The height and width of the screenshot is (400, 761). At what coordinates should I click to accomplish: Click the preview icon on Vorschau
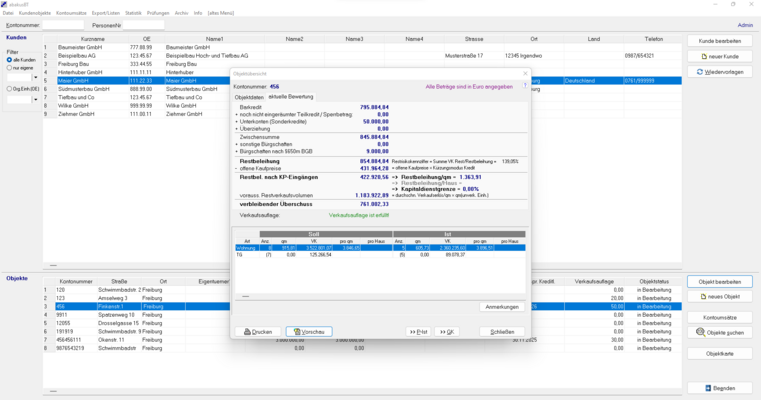(293, 332)
